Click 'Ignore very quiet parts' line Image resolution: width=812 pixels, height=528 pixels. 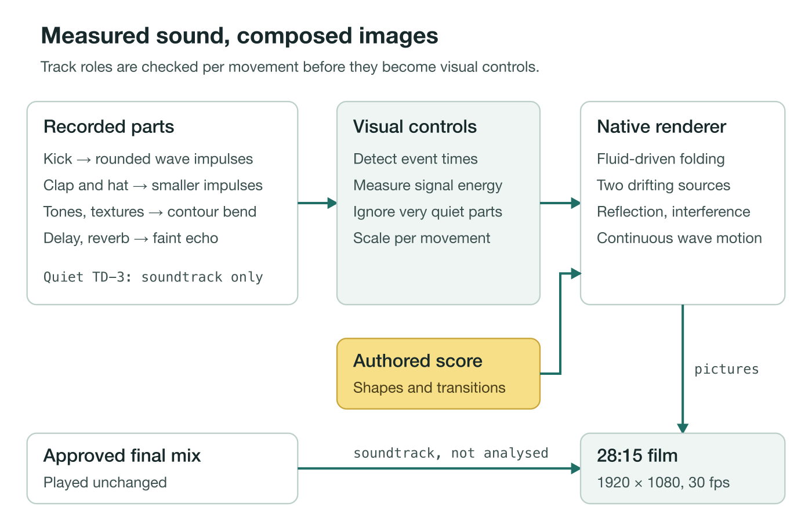(x=427, y=212)
